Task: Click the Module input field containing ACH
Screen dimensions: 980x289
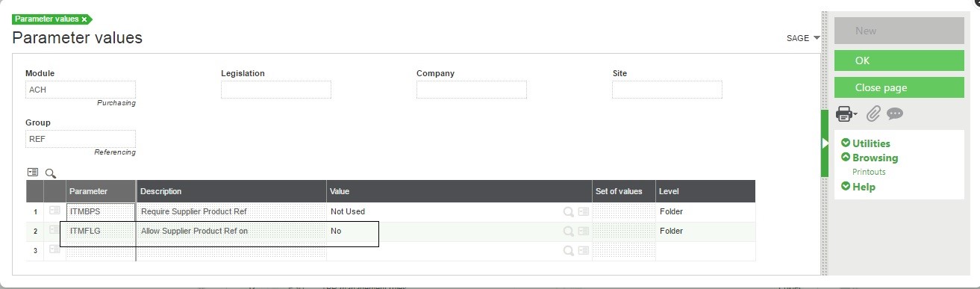Action: point(80,90)
